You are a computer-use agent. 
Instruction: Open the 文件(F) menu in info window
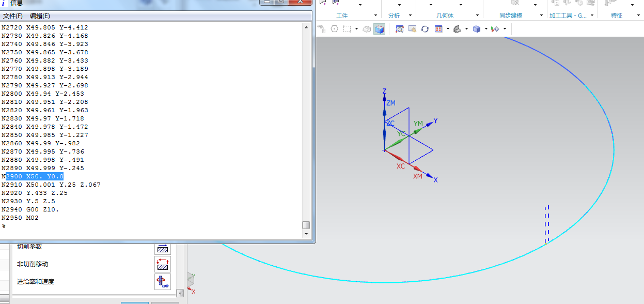(13, 16)
